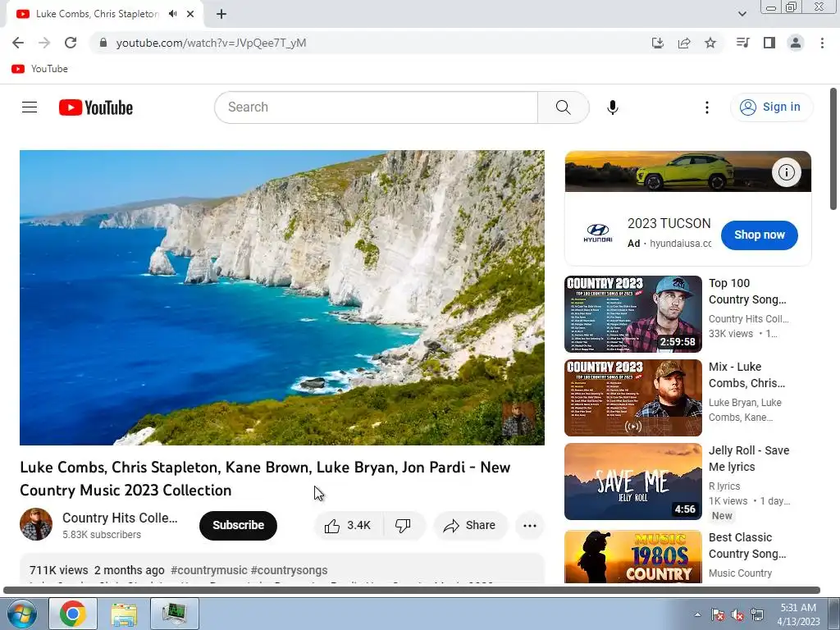Click the magnifying glass search button
Screen dimensions: 840x630
(563, 107)
